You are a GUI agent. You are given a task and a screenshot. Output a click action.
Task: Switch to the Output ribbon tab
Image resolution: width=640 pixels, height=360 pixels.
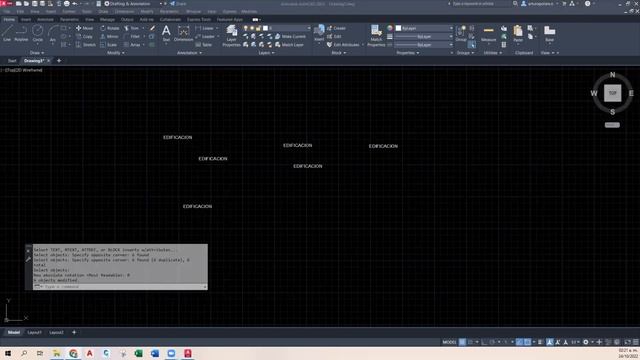coord(127,20)
